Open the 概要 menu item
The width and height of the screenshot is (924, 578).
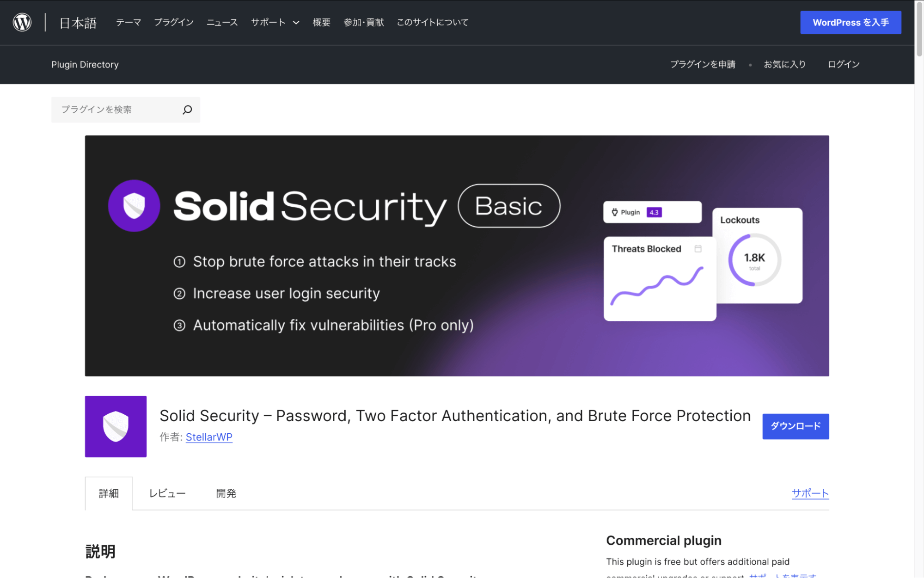click(x=321, y=22)
